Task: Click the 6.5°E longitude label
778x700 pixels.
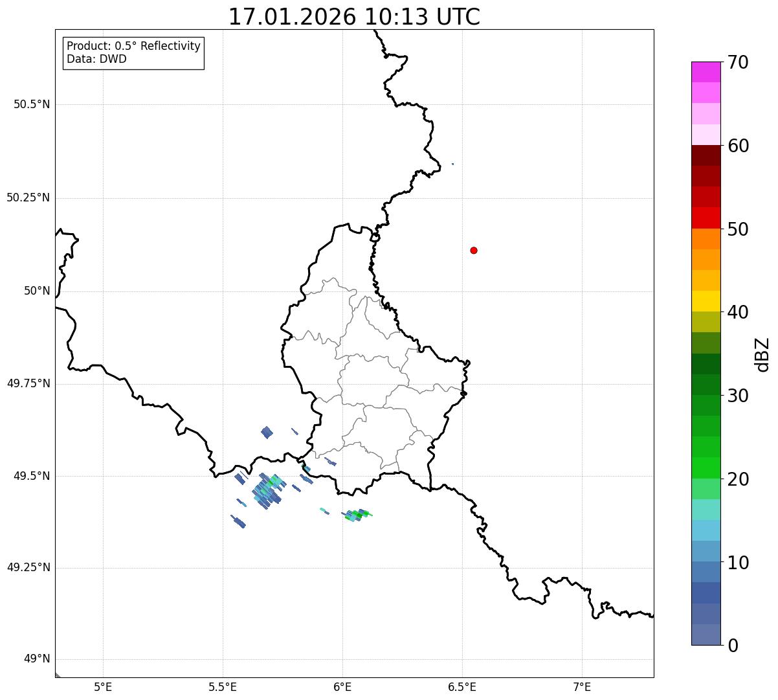Action: [462, 686]
